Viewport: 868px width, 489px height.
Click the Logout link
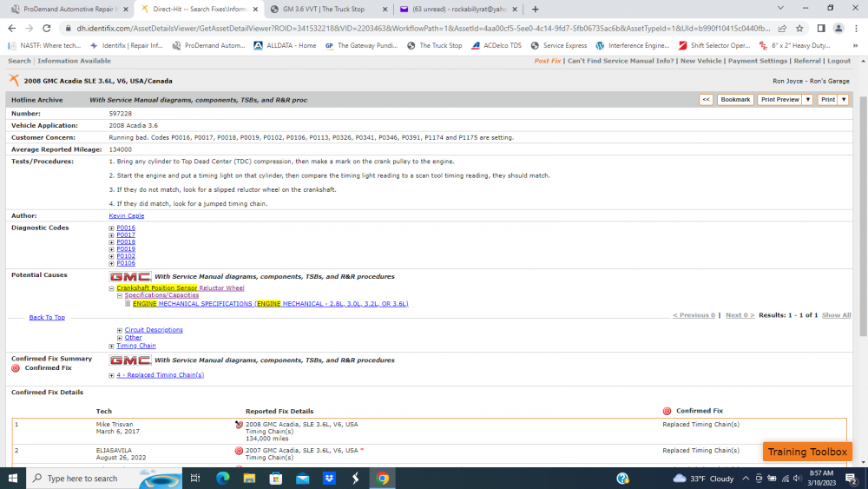(838, 61)
